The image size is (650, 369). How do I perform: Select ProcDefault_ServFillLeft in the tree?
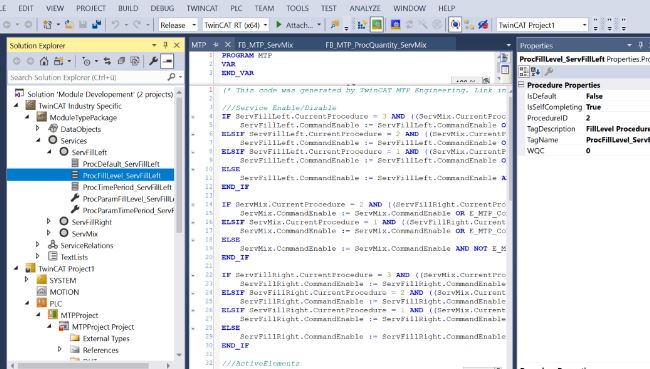(x=121, y=164)
